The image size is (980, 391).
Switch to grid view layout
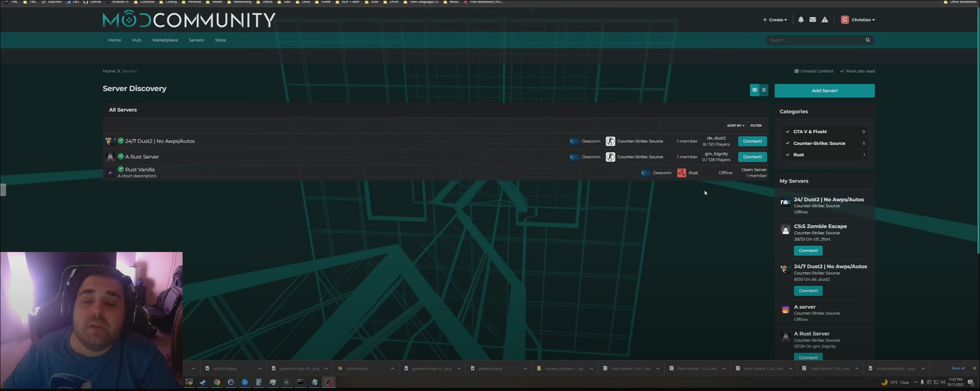coord(754,90)
